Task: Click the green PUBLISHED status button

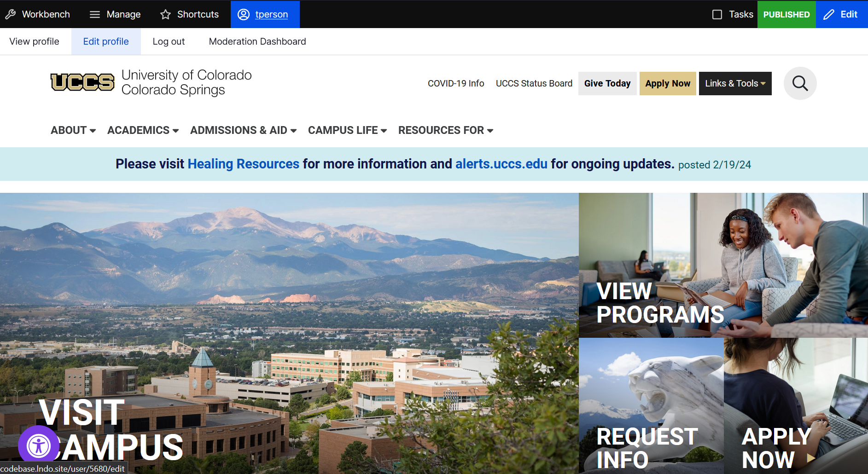Action: 786,14
